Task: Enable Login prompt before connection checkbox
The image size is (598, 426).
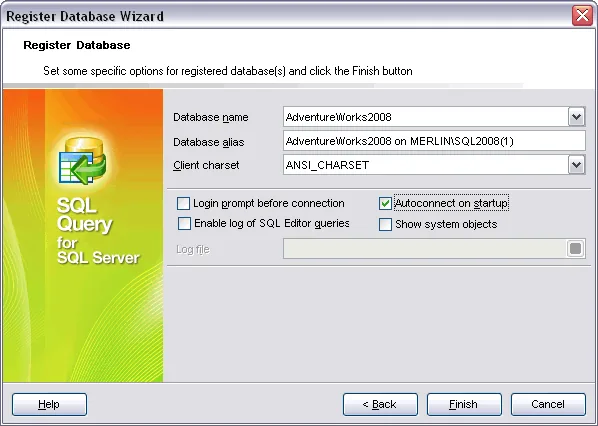Action: (x=183, y=203)
